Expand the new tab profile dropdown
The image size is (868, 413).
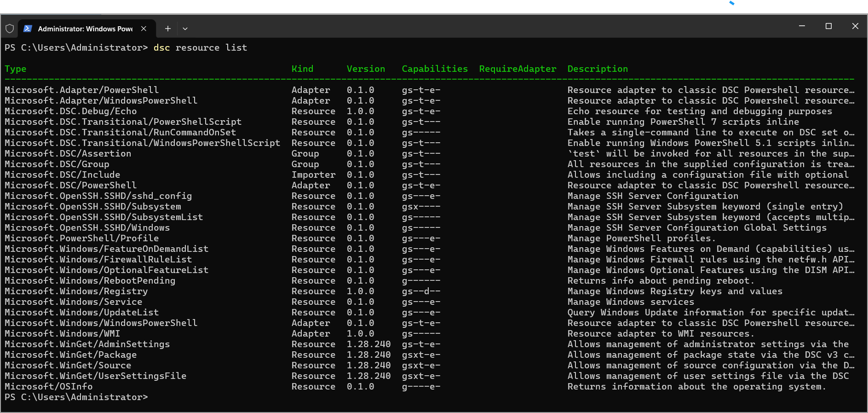click(x=185, y=29)
